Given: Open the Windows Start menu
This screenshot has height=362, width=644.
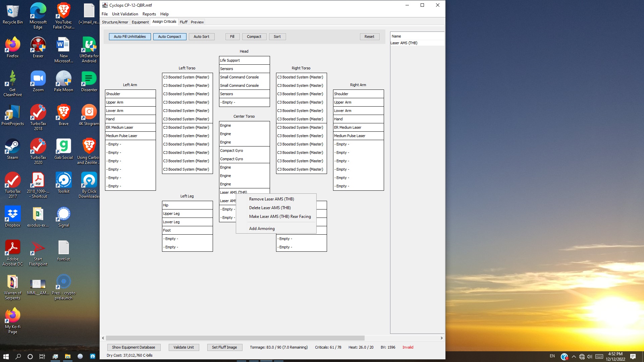Looking at the screenshot, I should [7, 356].
